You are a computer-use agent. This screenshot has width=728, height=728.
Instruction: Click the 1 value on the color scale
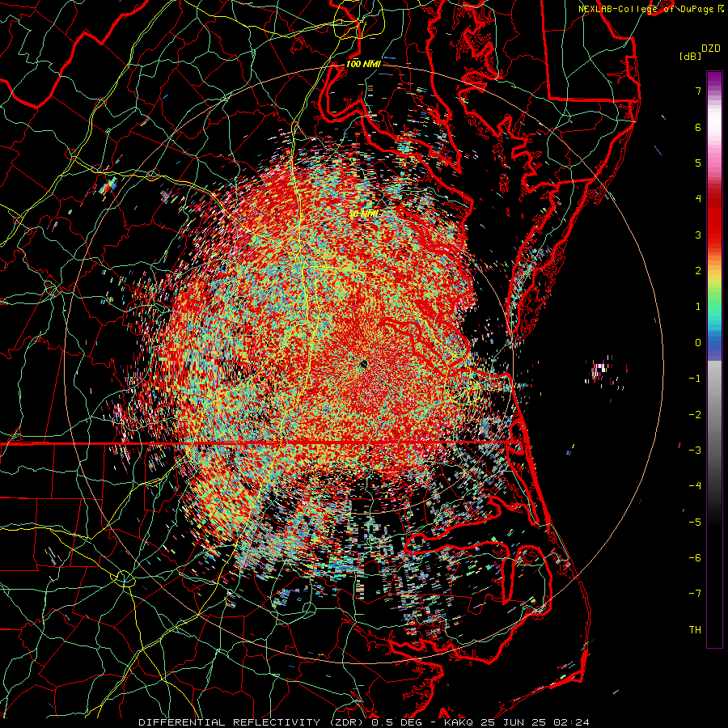698,307
